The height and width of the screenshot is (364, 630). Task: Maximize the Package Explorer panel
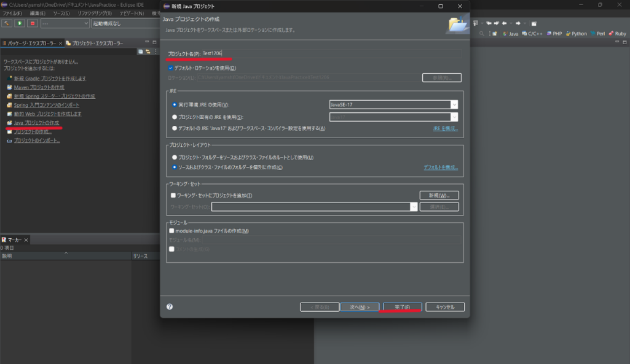[x=154, y=42]
